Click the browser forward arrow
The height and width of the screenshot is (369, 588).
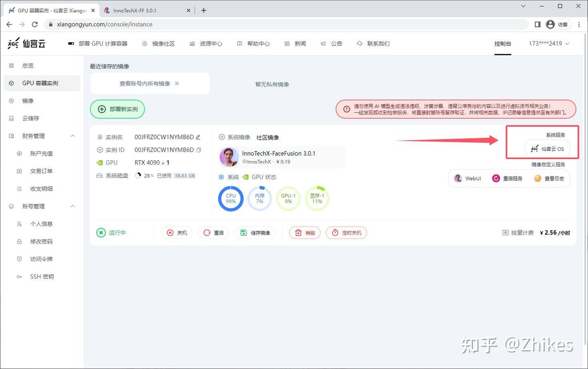[x=22, y=25]
